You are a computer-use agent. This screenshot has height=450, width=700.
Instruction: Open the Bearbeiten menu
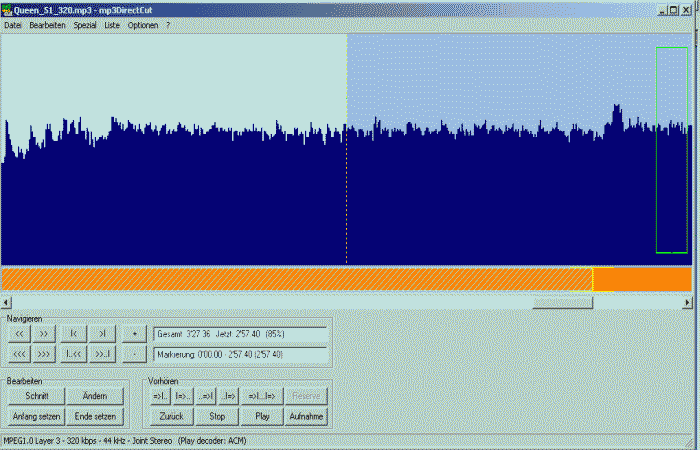48,24
